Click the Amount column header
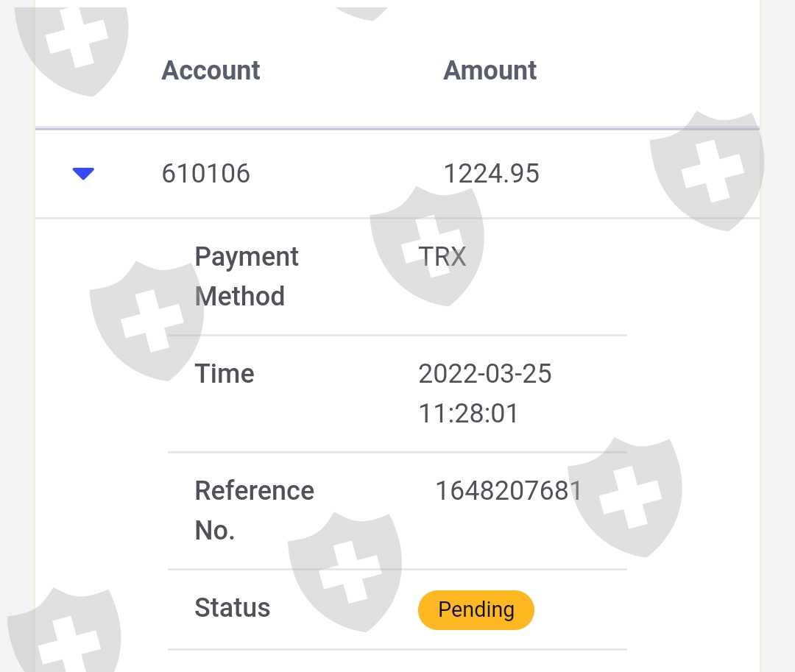This screenshot has height=672, width=795. [490, 71]
